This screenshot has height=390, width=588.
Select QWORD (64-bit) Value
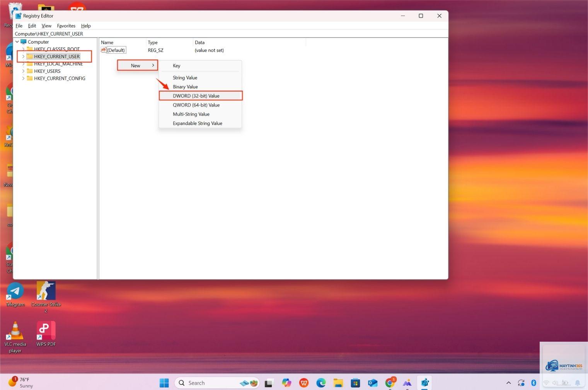click(x=200, y=105)
